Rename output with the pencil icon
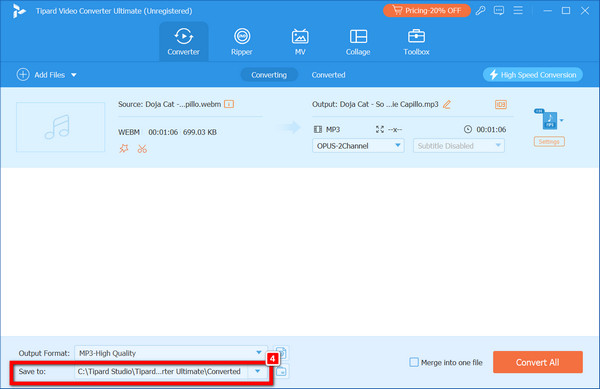Screen dimensions: 600x389 click(x=447, y=104)
